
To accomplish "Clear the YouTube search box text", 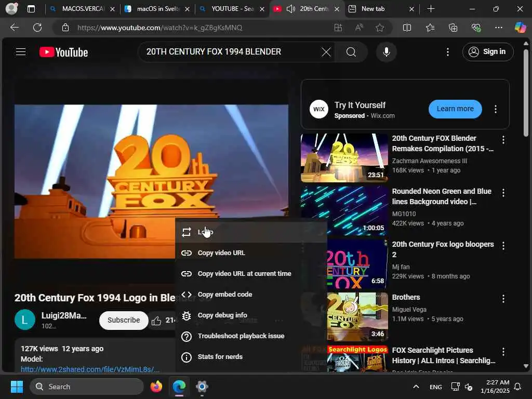I will point(326,52).
